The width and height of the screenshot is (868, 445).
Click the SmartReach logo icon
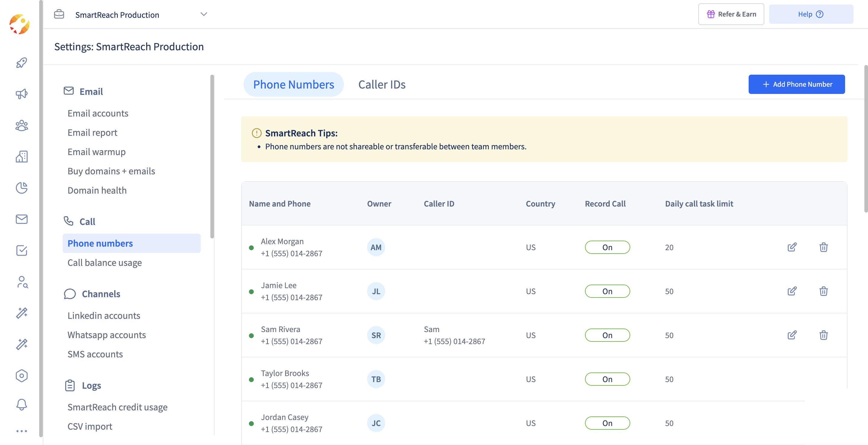coord(20,24)
